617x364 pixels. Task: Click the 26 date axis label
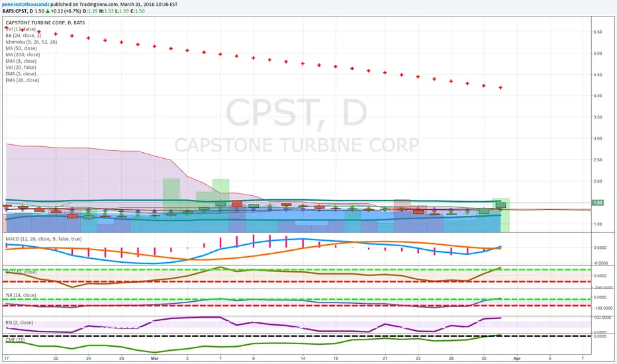click(122, 359)
